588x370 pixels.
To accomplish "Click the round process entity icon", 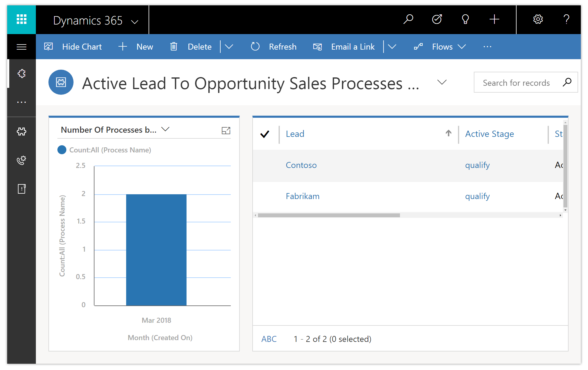I will pos(61,82).
